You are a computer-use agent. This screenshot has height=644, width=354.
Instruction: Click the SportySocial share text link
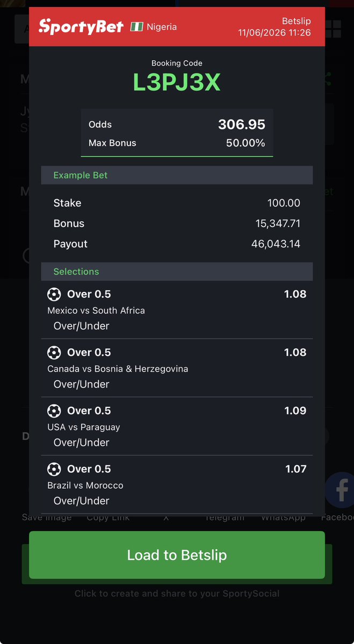[177, 594]
